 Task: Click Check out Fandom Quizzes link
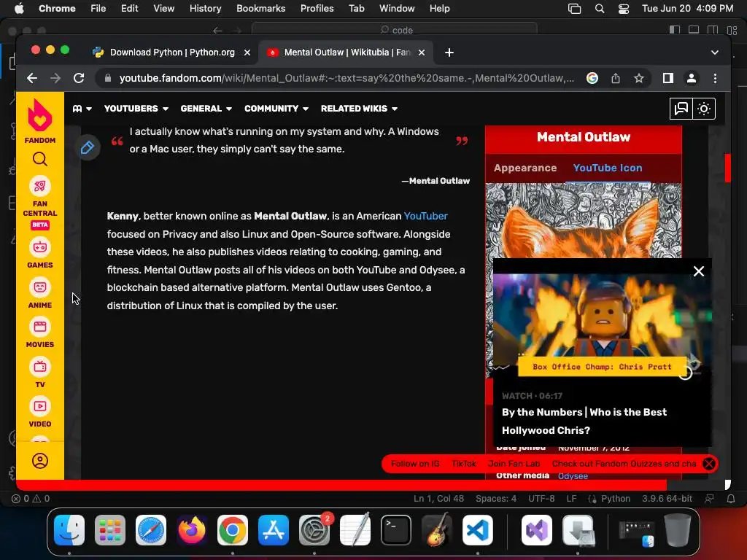coord(624,463)
